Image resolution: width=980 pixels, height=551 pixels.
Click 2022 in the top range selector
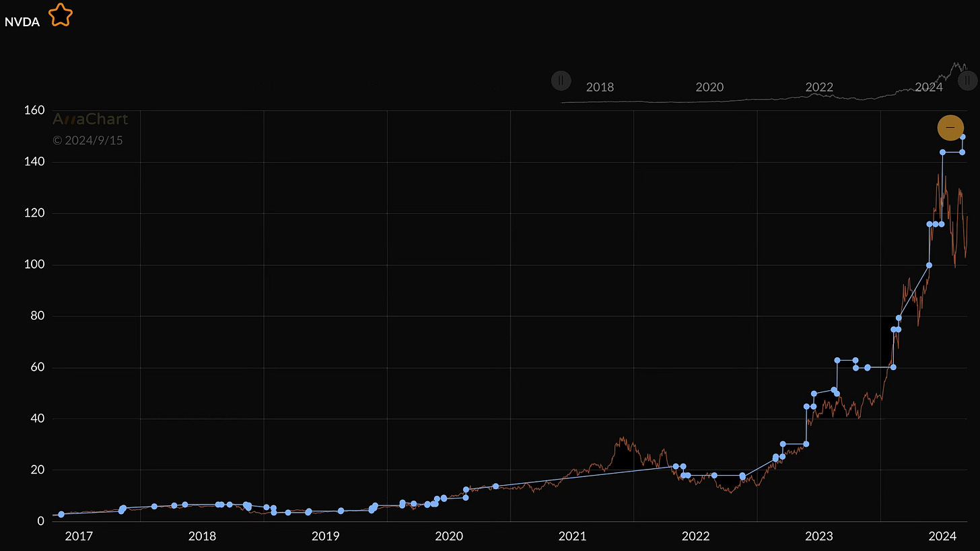click(819, 87)
